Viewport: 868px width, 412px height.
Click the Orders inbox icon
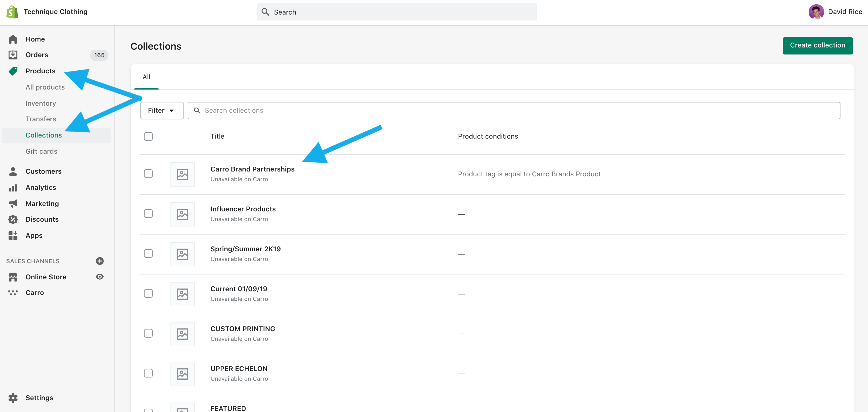(x=13, y=54)
